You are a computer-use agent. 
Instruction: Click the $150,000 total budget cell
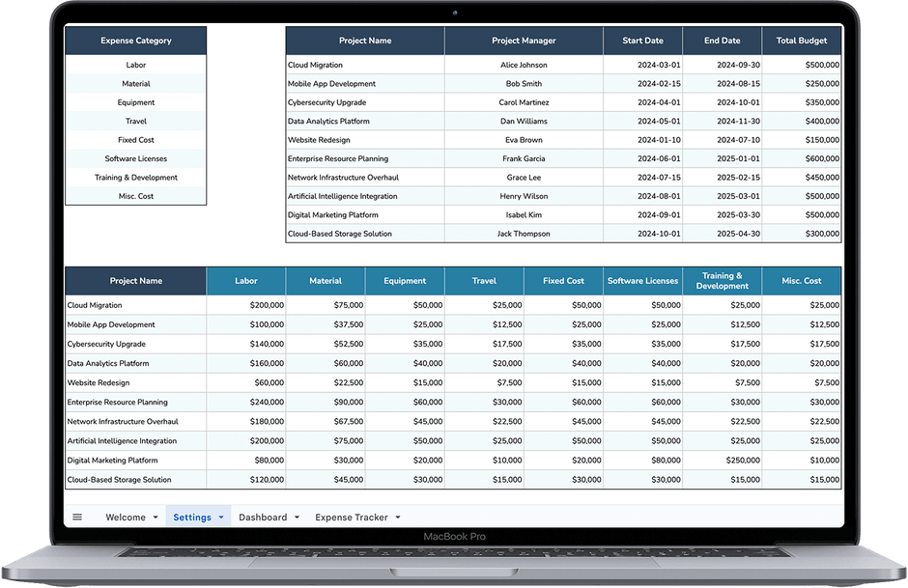tap(802, 140)
